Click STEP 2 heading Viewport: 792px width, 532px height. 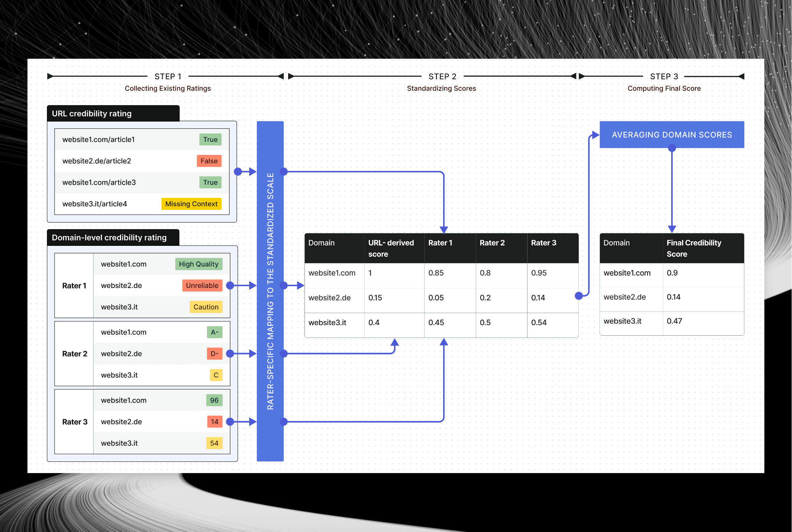pos(442,76)
